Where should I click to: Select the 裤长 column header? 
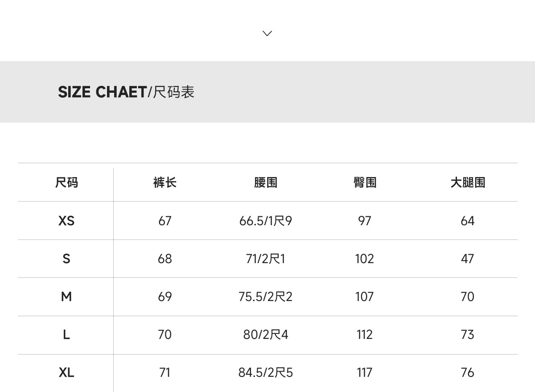165,182
